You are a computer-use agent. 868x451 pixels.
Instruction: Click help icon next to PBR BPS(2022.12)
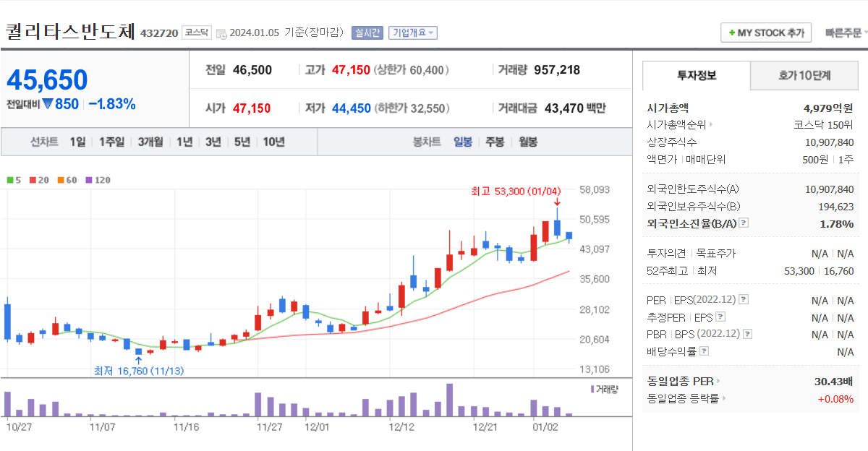(x=748, y=334)
